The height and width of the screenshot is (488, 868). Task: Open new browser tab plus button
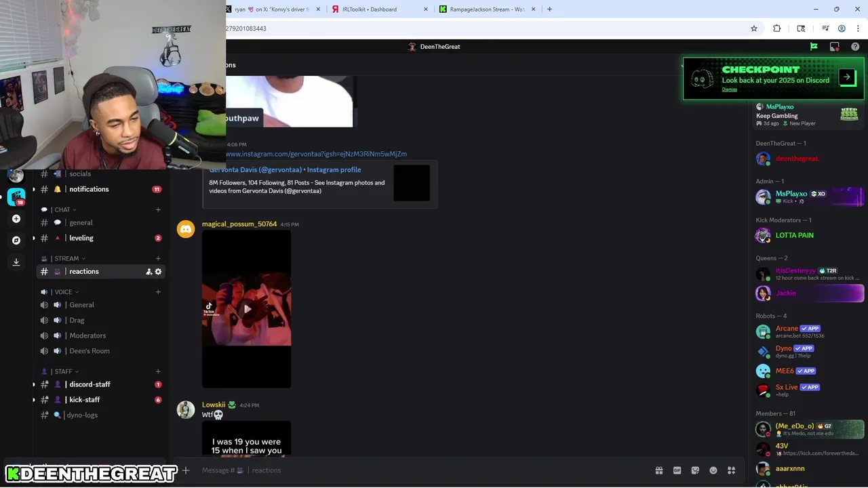click(x=549, y=9)
